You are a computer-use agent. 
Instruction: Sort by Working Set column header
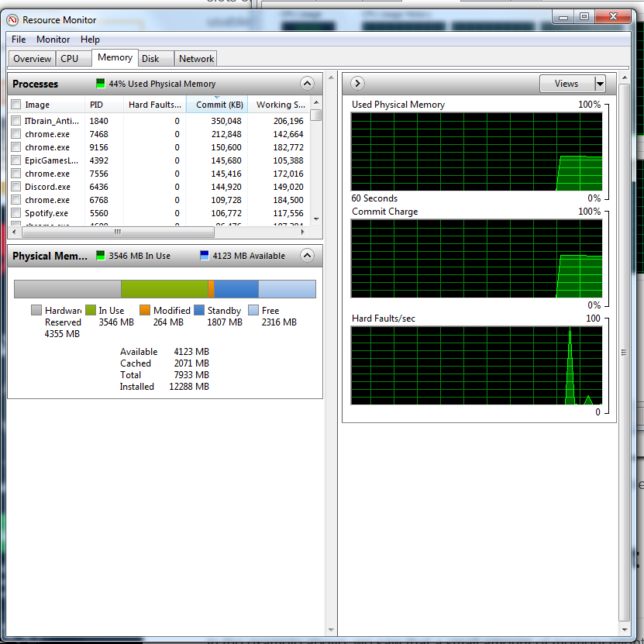coord(281,105)
